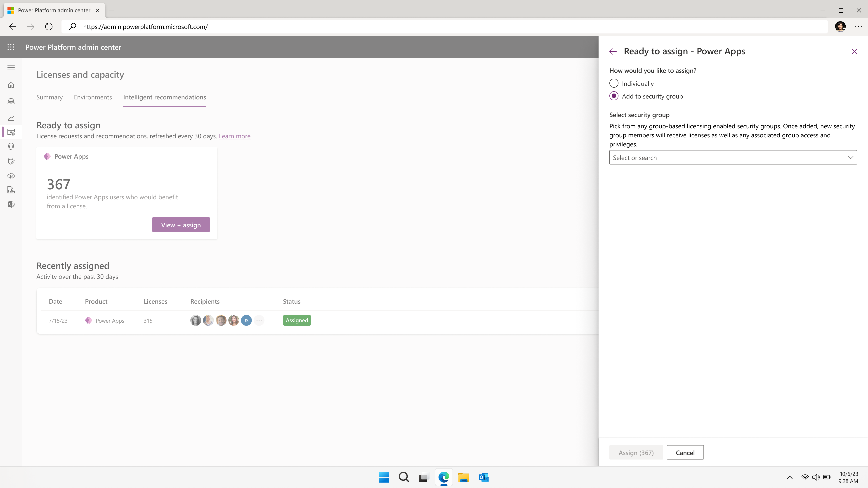Open Help + support headset icon

(x=11, y=146)
